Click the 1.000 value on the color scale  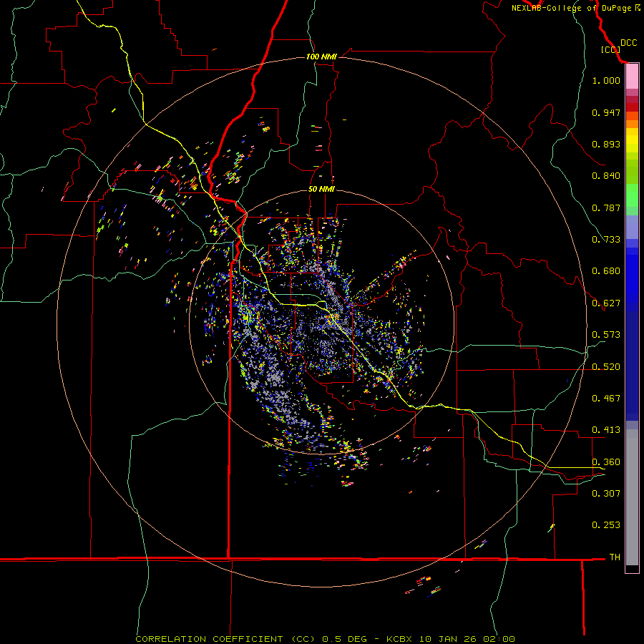pyautogui.click(x=606, y=80)
